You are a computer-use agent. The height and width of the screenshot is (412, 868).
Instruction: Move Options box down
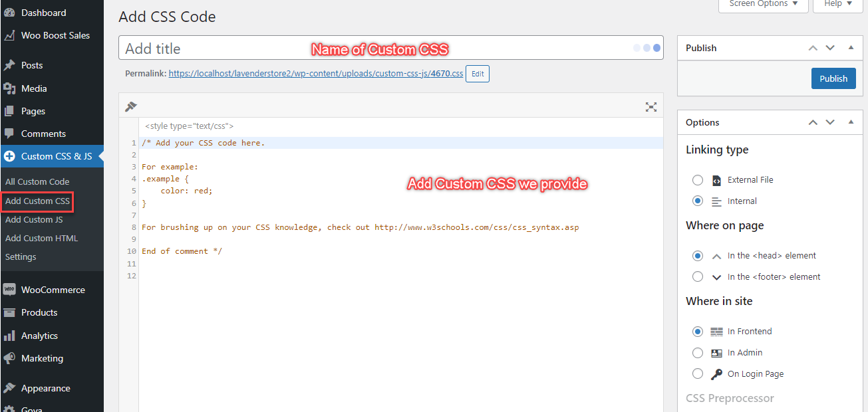[830, 122]
